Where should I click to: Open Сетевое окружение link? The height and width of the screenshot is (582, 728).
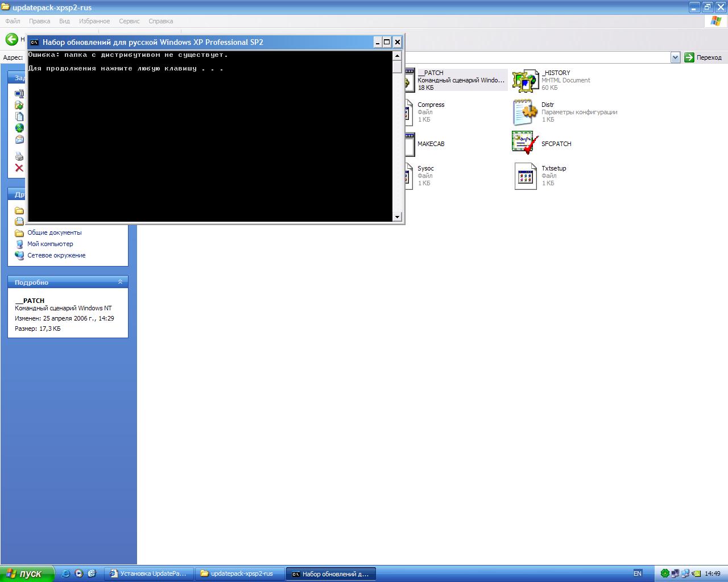pos(56,255)
